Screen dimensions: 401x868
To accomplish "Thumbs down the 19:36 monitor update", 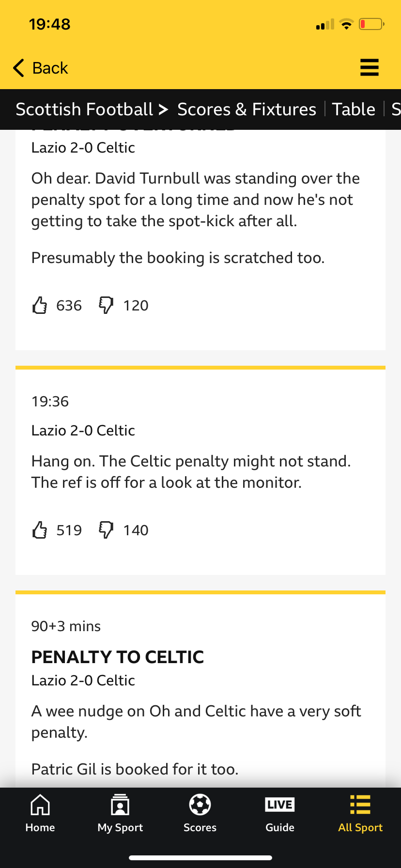I will [106, 530].
